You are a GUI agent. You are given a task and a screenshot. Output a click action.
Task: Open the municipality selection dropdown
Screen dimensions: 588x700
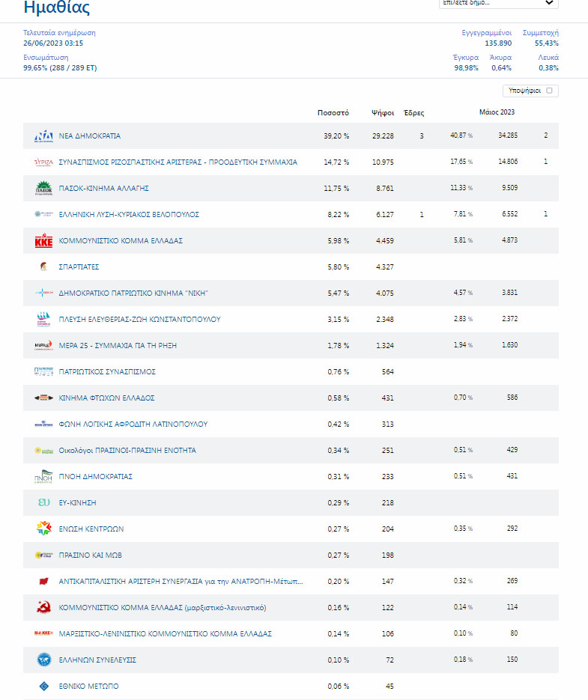[498, 4]
